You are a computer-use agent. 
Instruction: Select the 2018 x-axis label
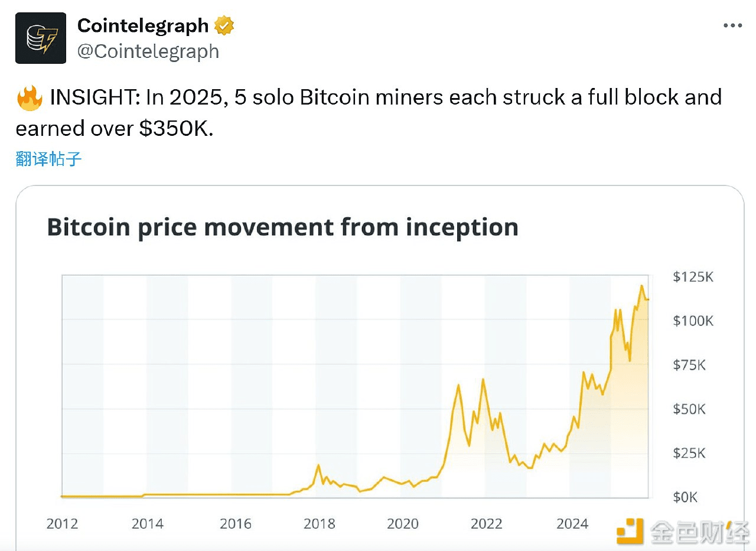point(319,524)
